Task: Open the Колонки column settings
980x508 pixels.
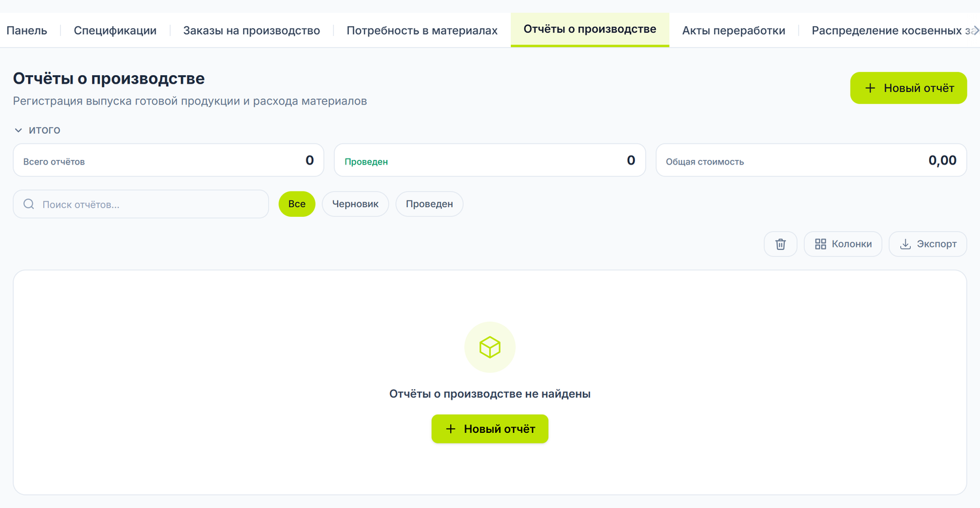Action: [x=843, y=244]
